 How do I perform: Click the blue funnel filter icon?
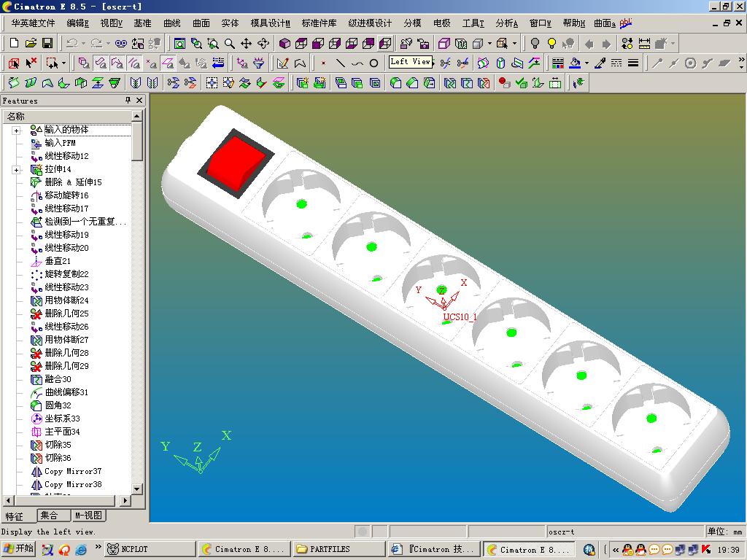259,63
